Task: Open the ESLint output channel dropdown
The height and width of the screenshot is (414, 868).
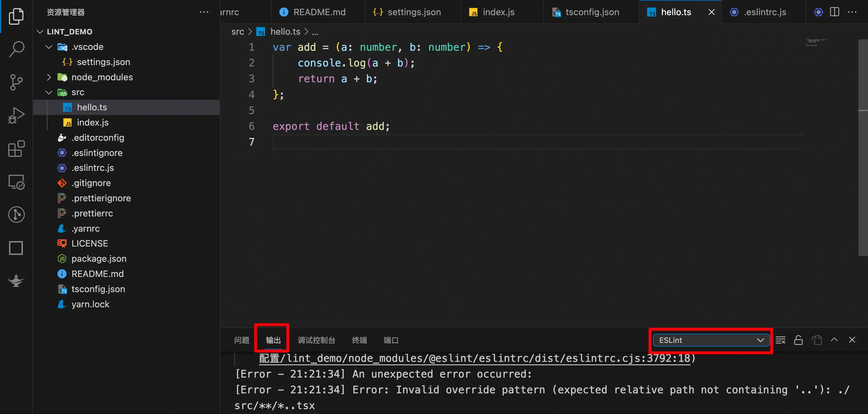Action: pos(711,340)
